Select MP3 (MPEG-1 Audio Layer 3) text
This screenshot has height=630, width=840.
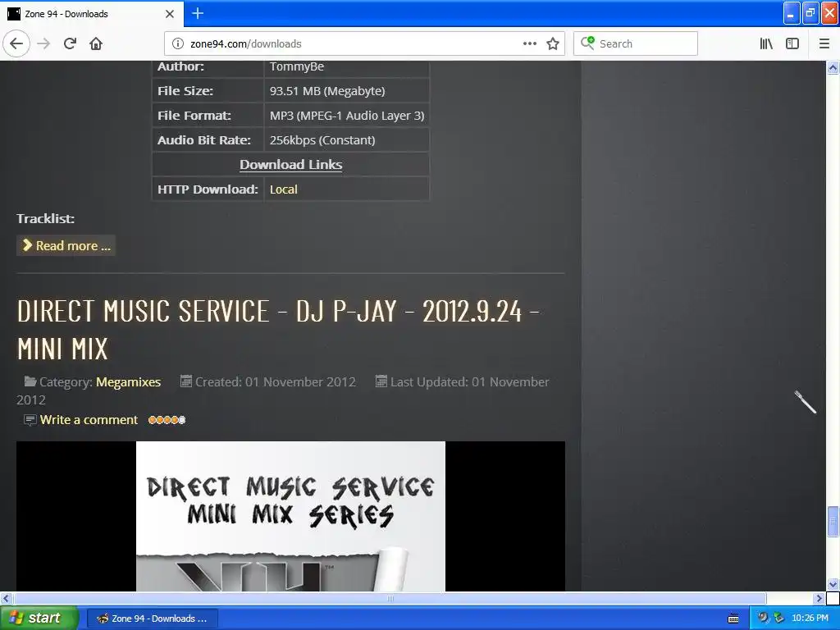click(x=347, y=115)
